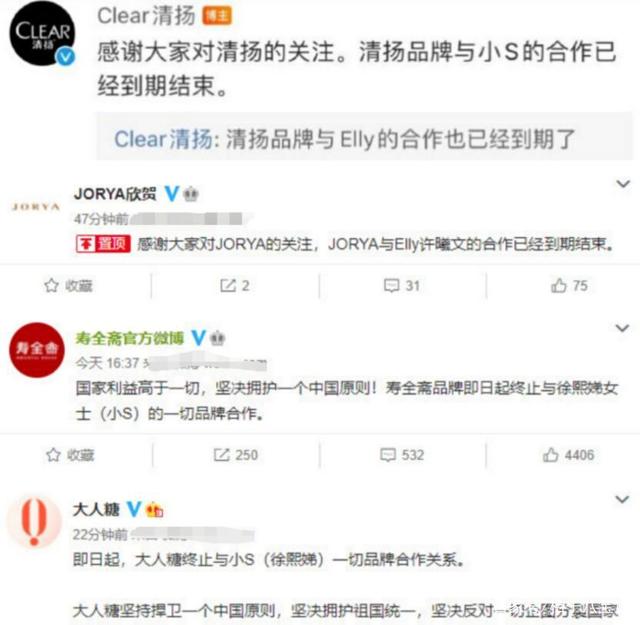The width and height of the screenshot is (640, 625).
Task: Open the JORYA logo avatar
Action: click(36, 207)
